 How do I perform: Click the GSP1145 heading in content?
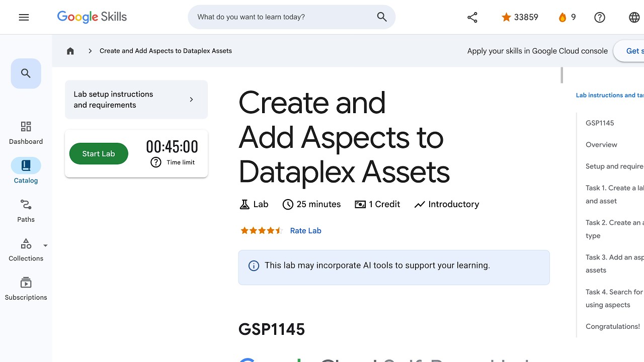click(272, 329)
